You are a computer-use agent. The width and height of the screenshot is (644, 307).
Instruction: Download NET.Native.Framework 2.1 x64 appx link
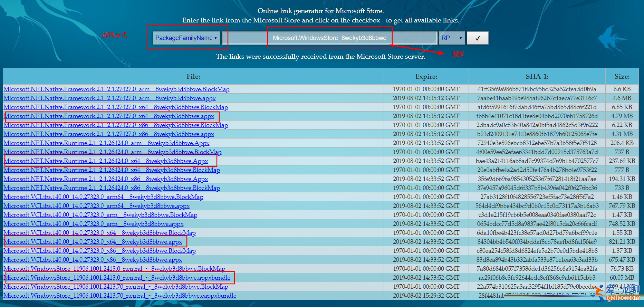coord(109,116)
